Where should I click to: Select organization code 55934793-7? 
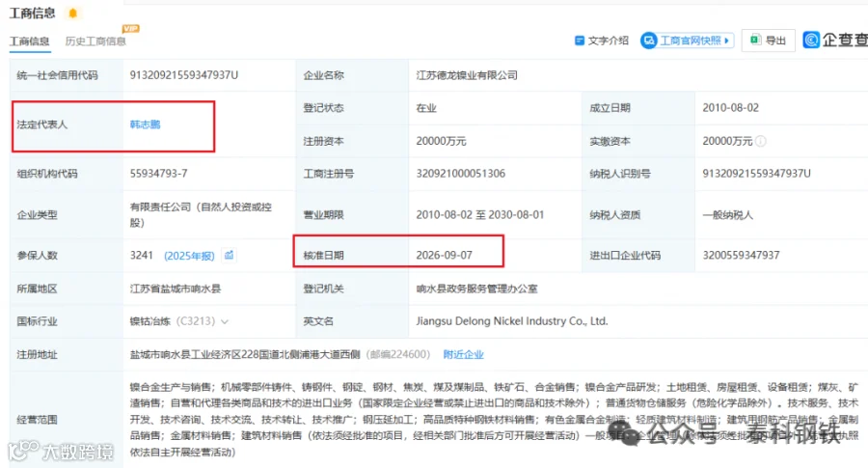[159, 174]
